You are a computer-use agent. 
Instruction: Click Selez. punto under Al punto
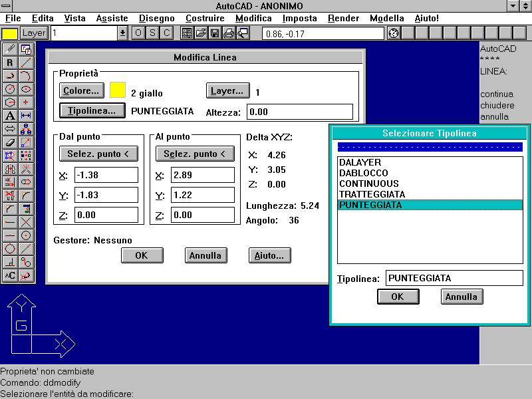pyautogui.click(x=195, y=154)
